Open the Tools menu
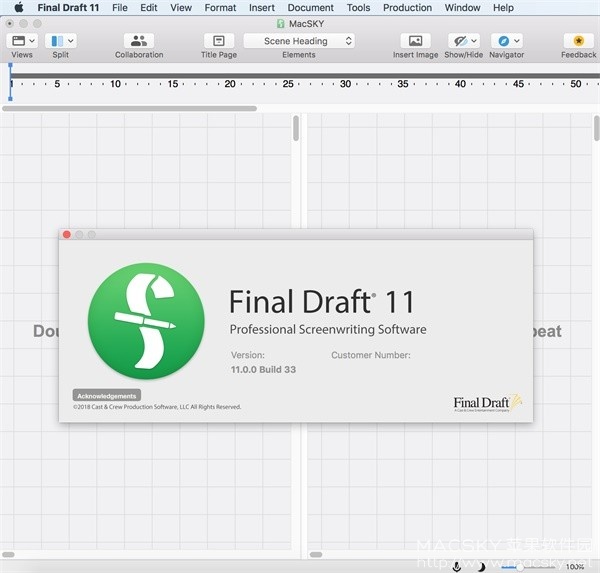600x573 pixels. (358, 8)
